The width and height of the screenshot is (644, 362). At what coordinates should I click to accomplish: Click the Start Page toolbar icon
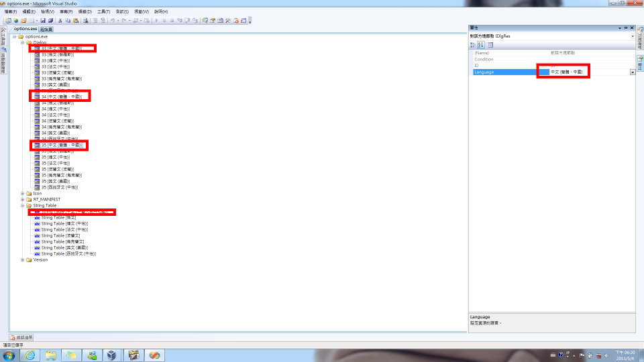(x=235, y=21)
